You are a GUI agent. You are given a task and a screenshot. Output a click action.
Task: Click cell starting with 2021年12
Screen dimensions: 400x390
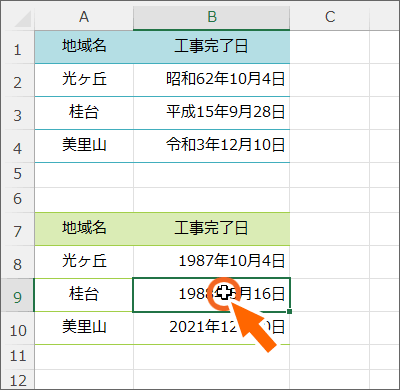click(212, 328)
